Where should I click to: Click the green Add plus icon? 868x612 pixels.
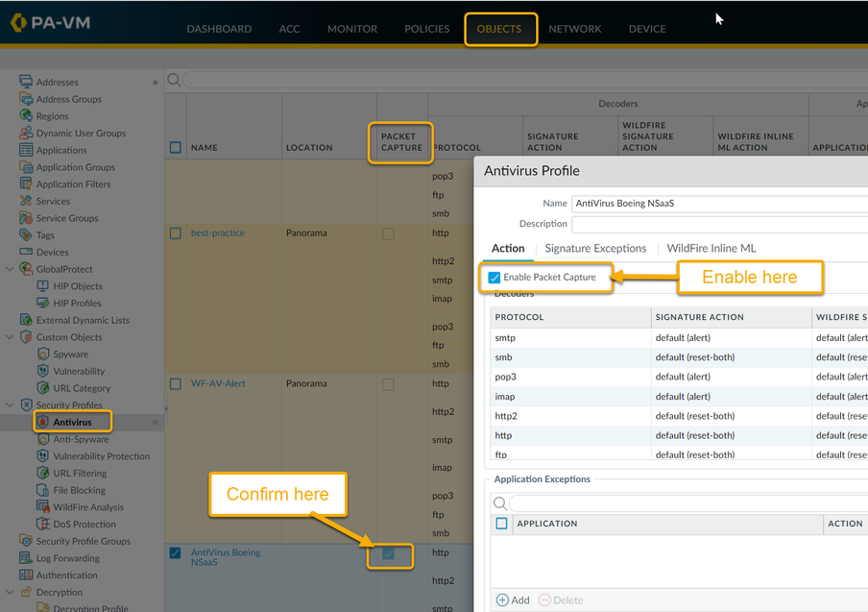(x=502, y=600)
